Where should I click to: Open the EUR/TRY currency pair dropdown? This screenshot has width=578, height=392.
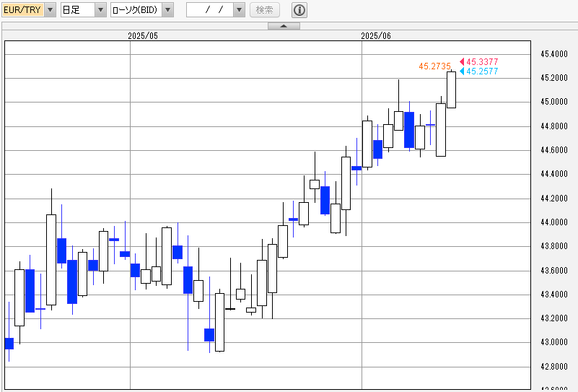tap(51, 10)
